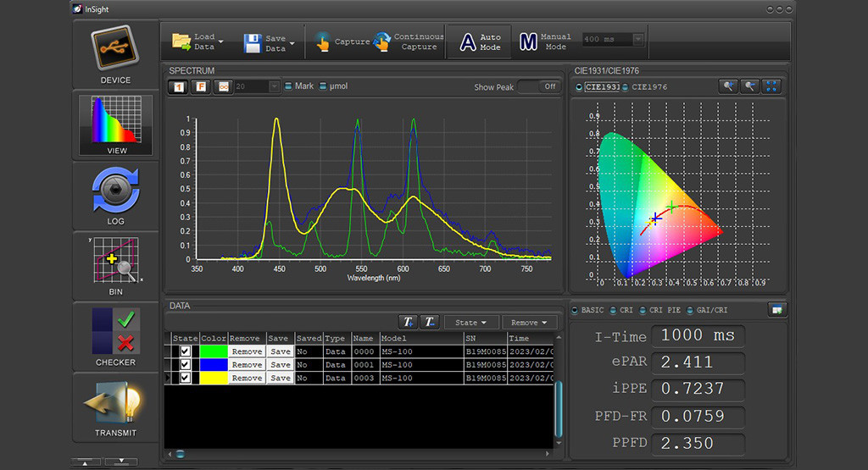Zoom out on the CIE chart
Viewport: 868px width, 470px height.
click(750, 86)
